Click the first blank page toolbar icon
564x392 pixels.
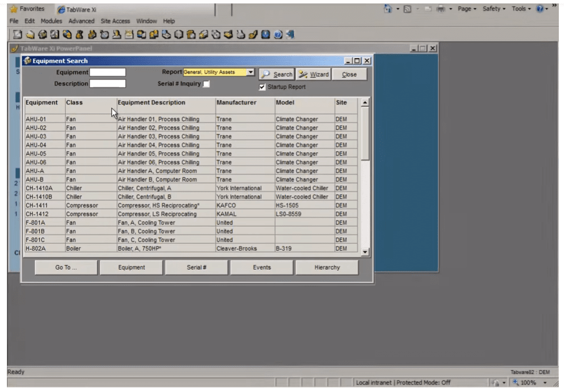click(17, 34)
